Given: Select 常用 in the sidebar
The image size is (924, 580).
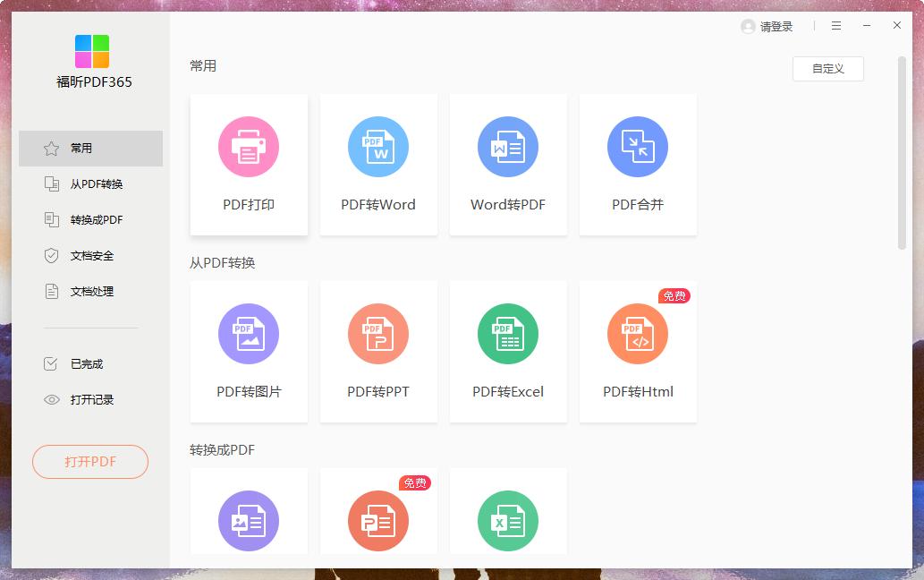Looking at the screenshot, I should tap(90, 149).
